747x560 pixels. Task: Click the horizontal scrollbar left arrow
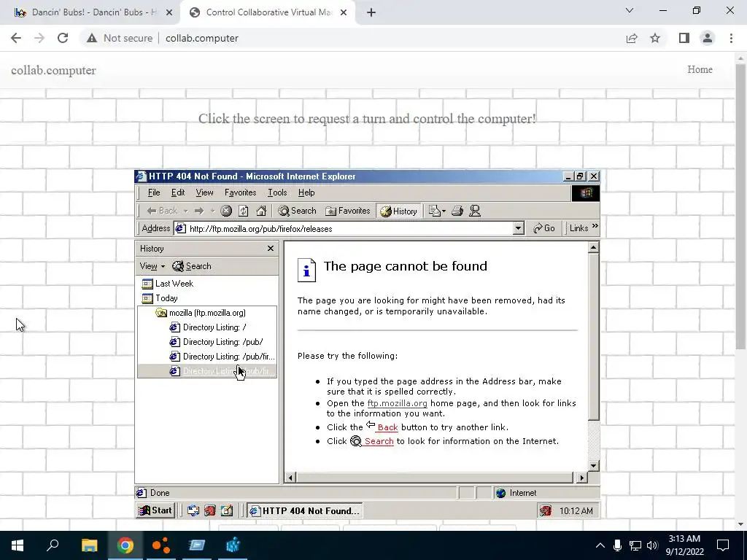click(x=290, y=477)
